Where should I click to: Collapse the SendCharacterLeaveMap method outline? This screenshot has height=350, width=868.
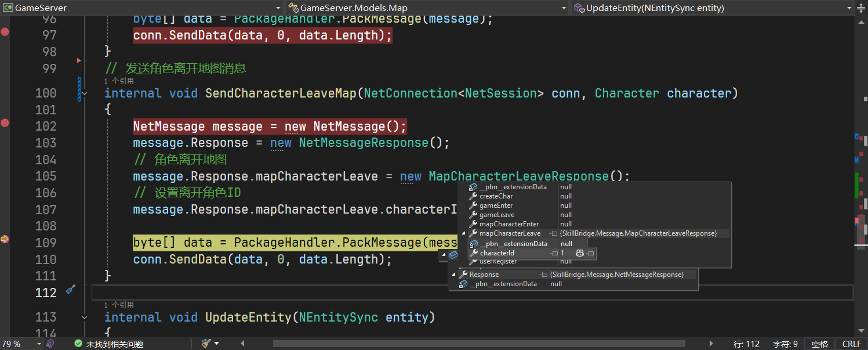[85, 93]
